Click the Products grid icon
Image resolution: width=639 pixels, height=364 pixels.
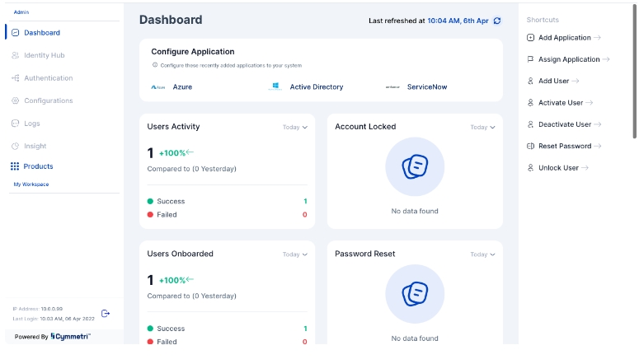[x=15, y=166]
